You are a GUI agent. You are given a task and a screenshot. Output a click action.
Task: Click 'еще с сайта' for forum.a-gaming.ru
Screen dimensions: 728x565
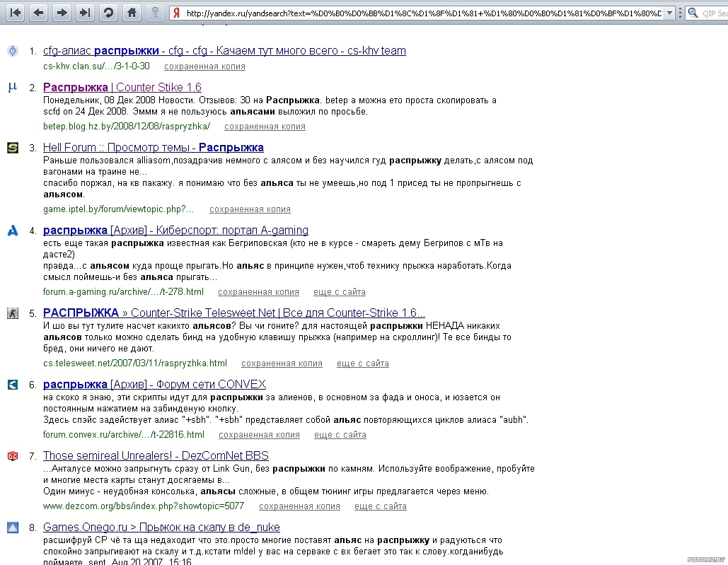pyautogui.click(x=340, y=292)
